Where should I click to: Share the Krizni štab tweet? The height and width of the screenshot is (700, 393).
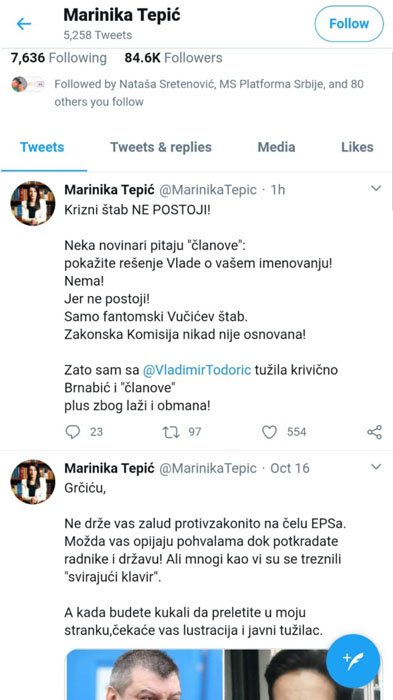(374, 432)
